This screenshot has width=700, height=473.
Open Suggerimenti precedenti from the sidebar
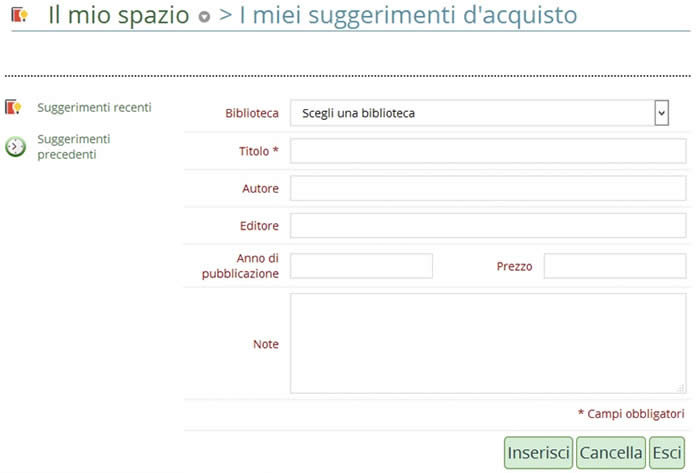(x=73, y=146)
